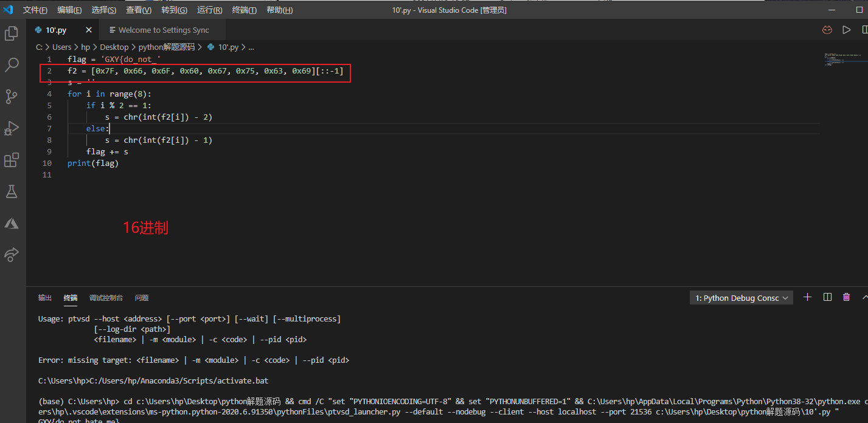Screen dimensions: 868x423
Task: Switch to the Welcome to Settings Sync tab
Action: click(x=163, y=30)
